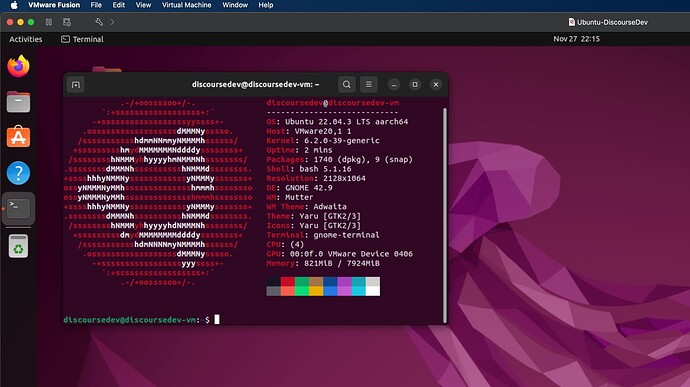The image size is (690, 387).
Task: Open the File menu
Action: pyautogui.click(x=96, y=5)
